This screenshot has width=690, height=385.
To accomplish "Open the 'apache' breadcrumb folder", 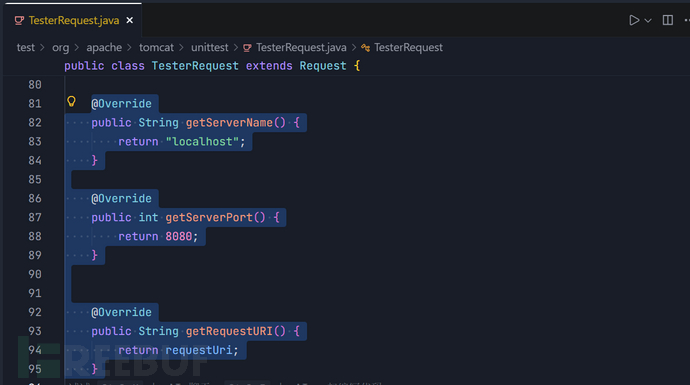I will pos(104,48).
